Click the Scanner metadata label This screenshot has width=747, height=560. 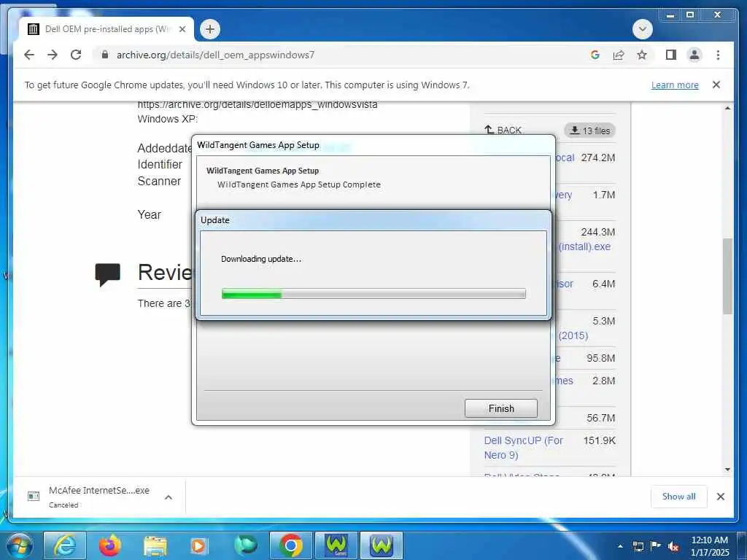tap(159, 181)
